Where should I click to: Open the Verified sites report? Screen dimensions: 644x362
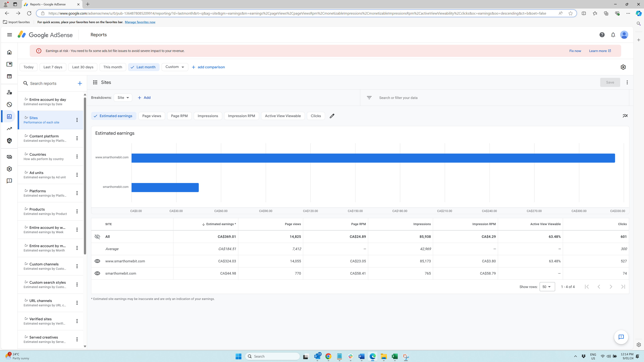(x=50, y=321)
